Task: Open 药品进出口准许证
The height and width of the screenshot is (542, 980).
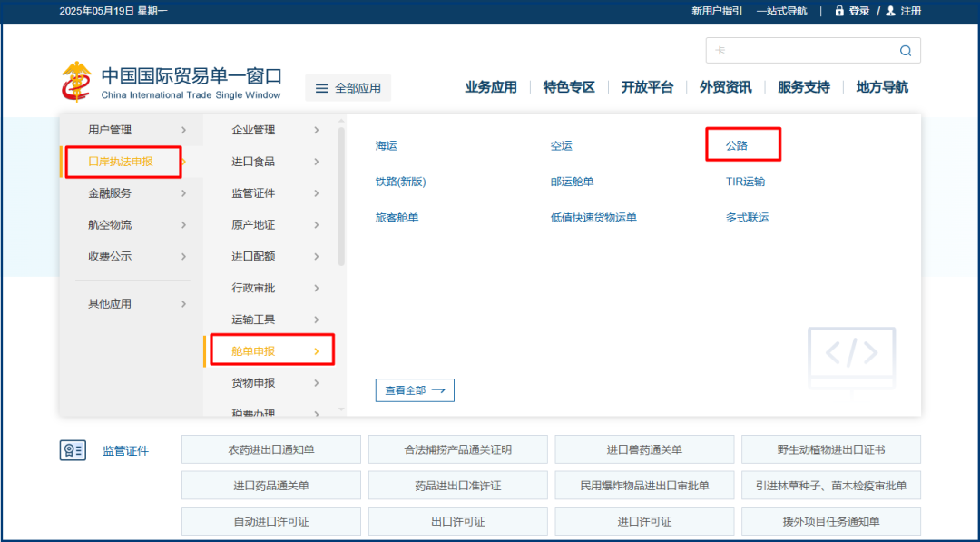Action: tap(458, 485)
